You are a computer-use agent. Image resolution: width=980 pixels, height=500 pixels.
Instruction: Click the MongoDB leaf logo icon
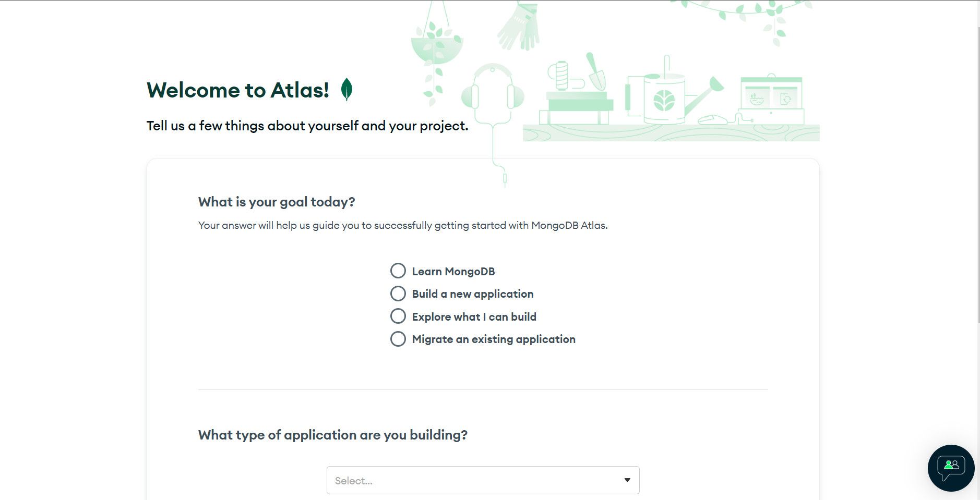click(x=346, y=90)
